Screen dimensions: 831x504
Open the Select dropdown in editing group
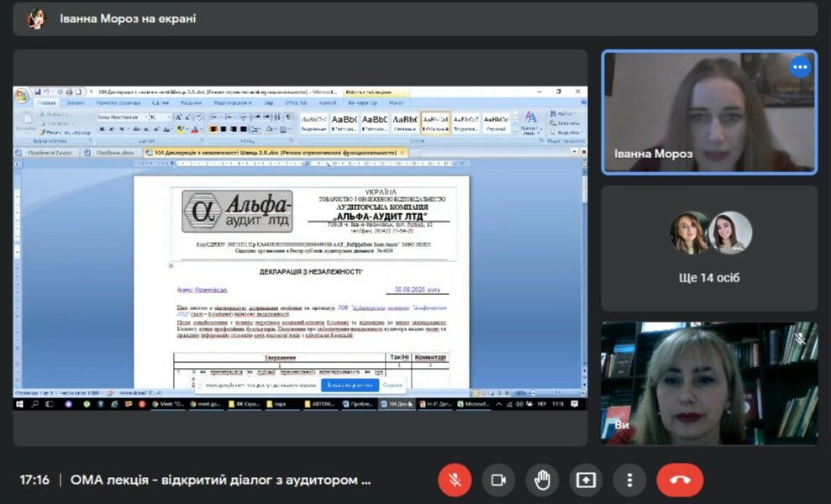565,133
